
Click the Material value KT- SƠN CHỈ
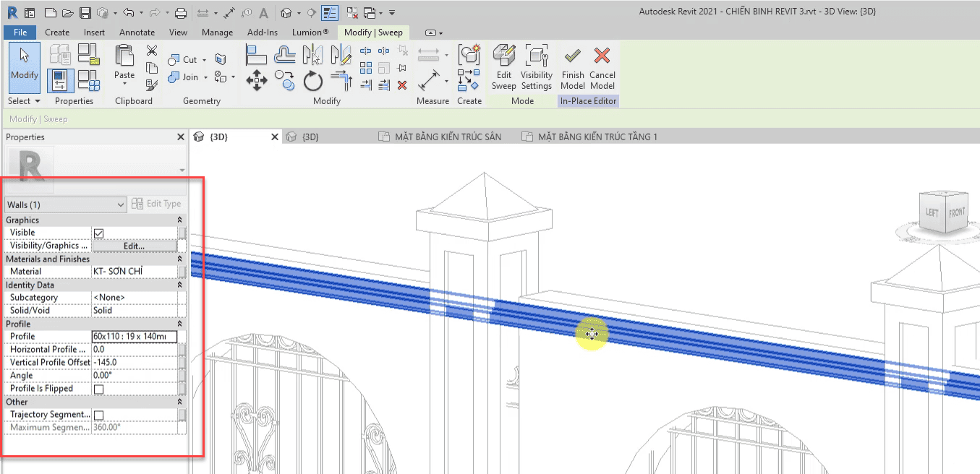tap(135, 272)
